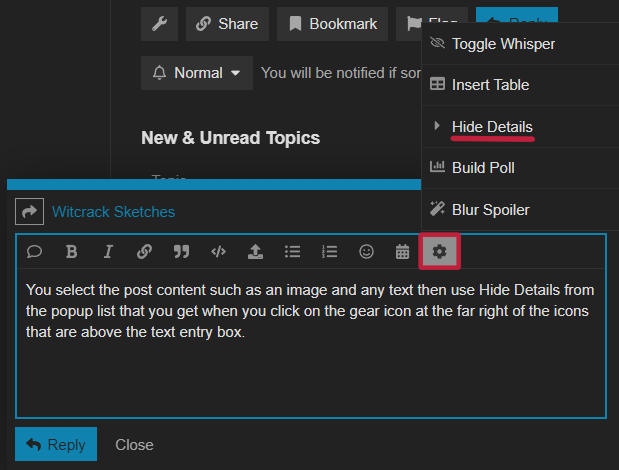Screen dimensions: 619x470
Task: Open the emoji picker icon
Action: [x=366, y=251]
